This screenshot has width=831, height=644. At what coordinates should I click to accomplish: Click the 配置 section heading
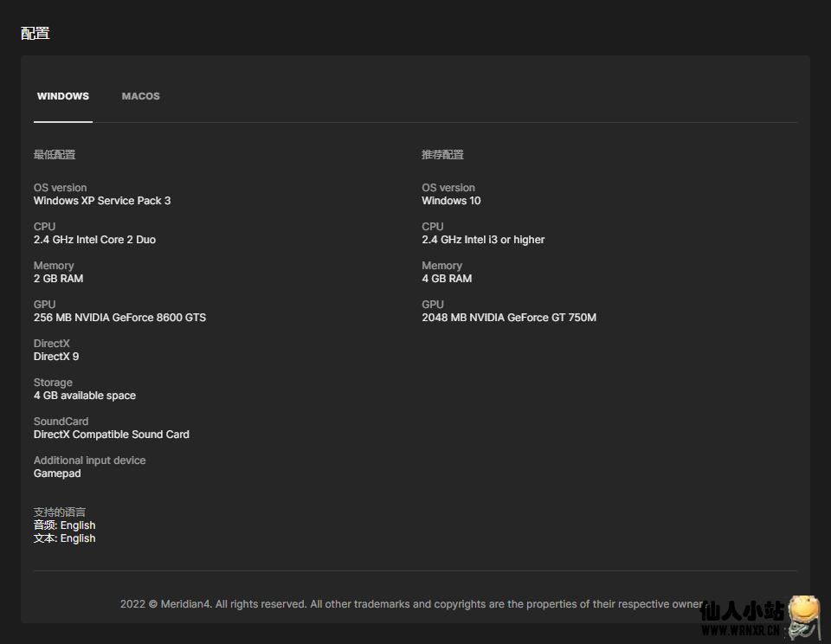[35, 34]
